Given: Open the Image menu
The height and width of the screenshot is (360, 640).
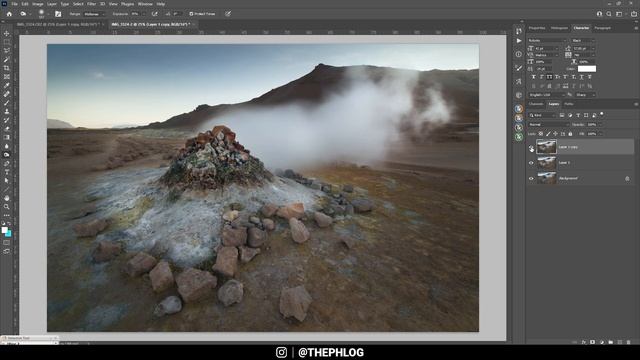Looking at the screenshot, I should (38, 4).
